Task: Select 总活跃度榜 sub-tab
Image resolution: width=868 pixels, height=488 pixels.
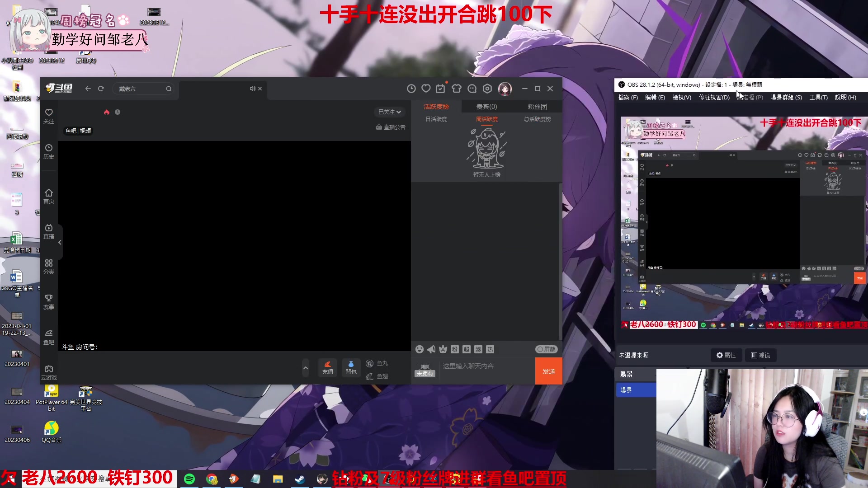Action: click(538, 119)
